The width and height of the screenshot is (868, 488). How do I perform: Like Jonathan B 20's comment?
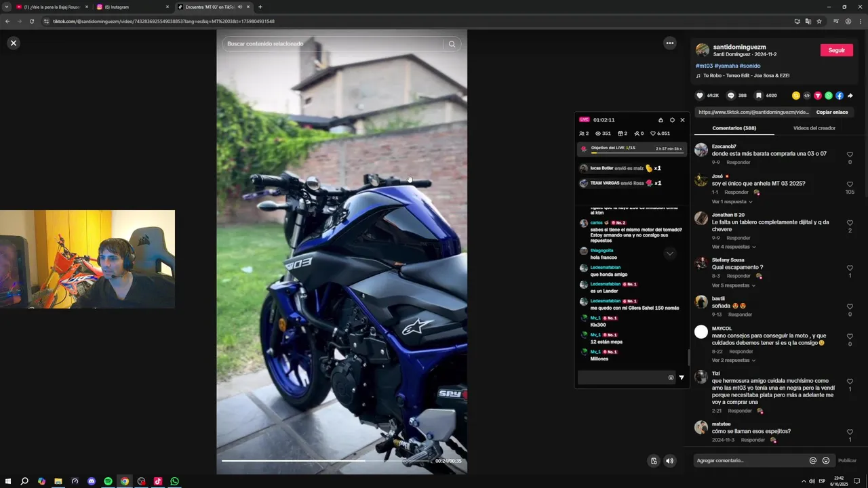850,223
